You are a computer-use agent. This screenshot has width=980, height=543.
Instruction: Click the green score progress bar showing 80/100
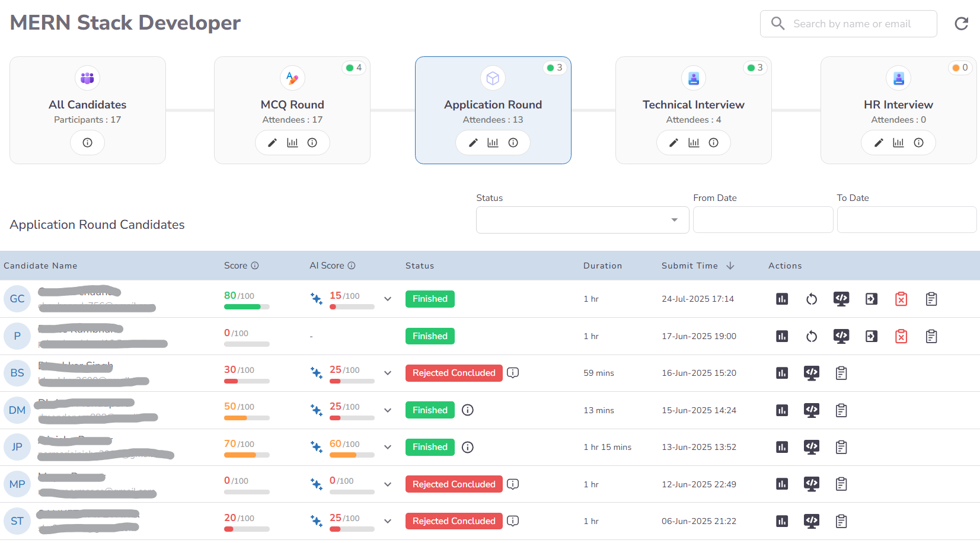[x=245, y=306]
